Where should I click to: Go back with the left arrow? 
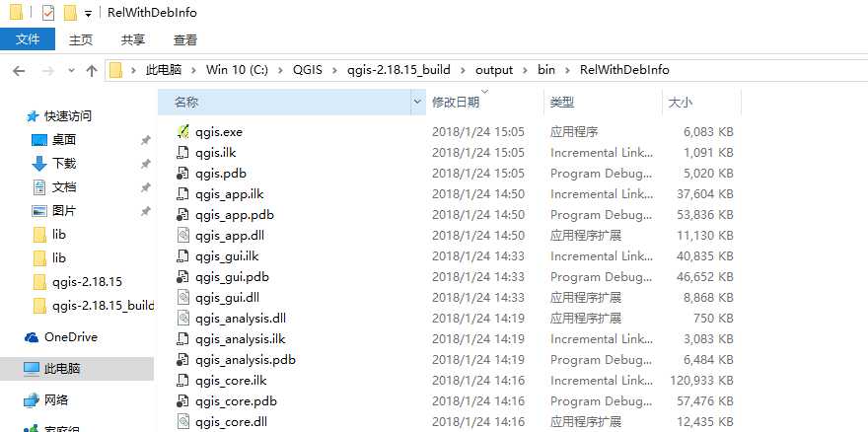pos(19,70)
